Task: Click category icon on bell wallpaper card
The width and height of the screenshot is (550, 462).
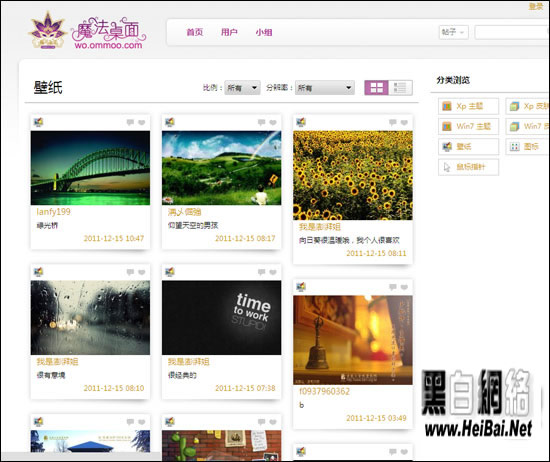Action: [x=301, y=287]
